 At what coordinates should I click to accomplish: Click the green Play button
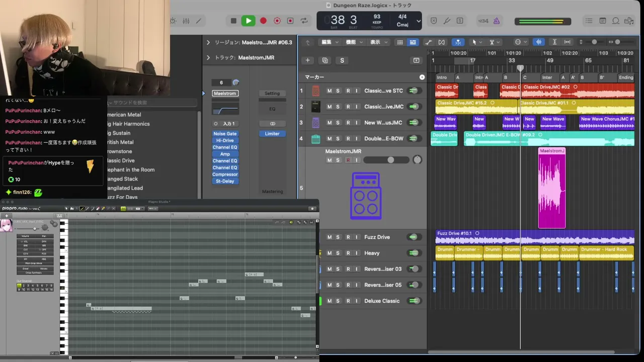click(x=248, y=21)
